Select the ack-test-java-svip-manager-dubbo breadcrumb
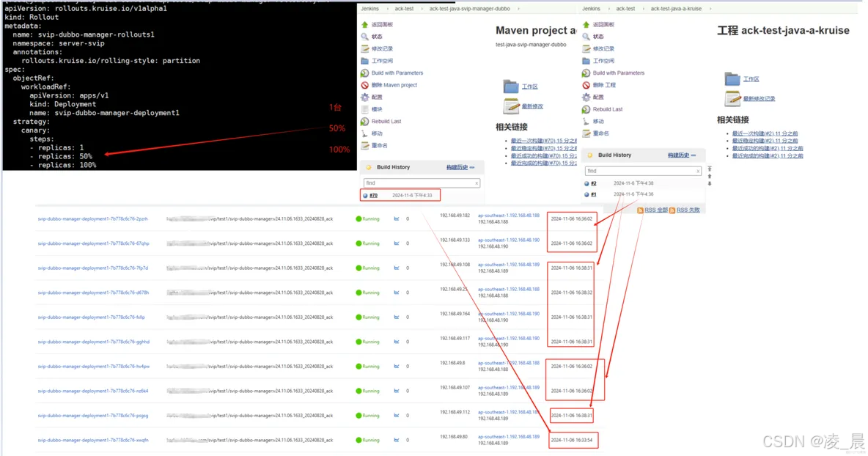 470,9
